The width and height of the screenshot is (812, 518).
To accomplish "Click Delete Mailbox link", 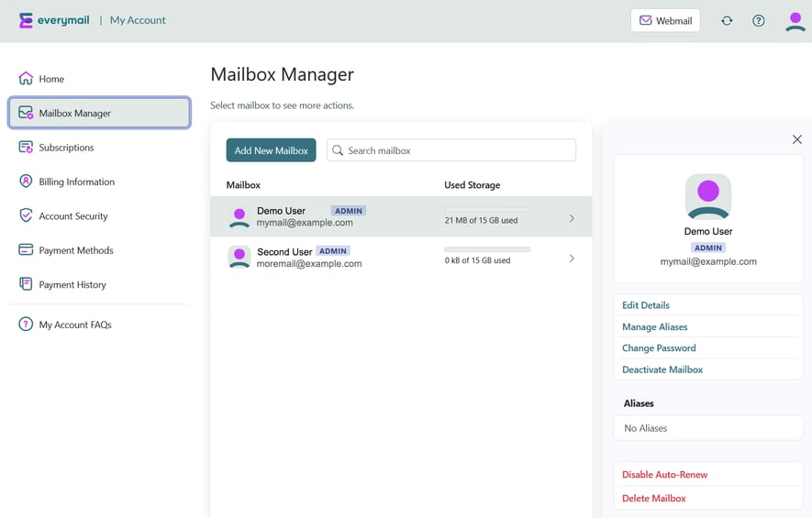I will click(x=653, y=499).
